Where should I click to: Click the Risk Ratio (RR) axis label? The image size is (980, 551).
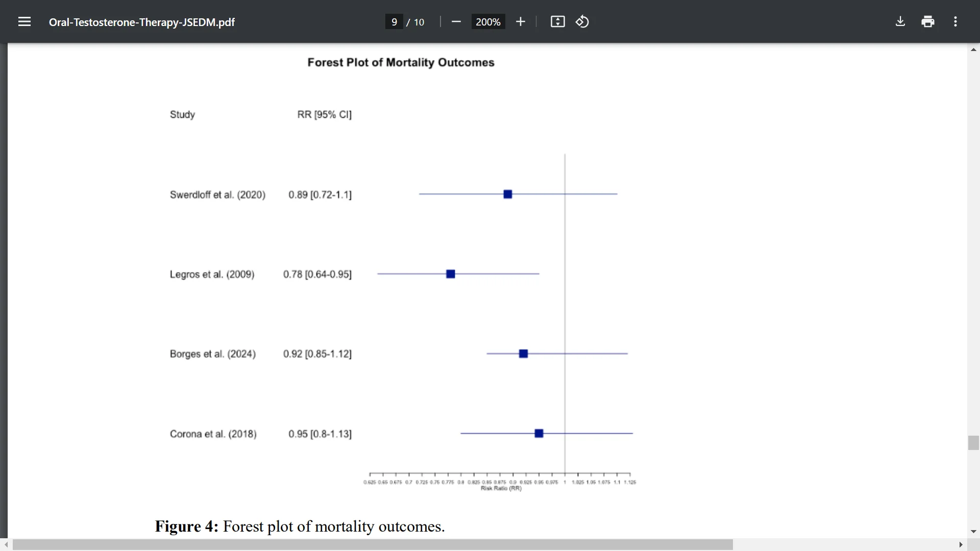(501, 488)
